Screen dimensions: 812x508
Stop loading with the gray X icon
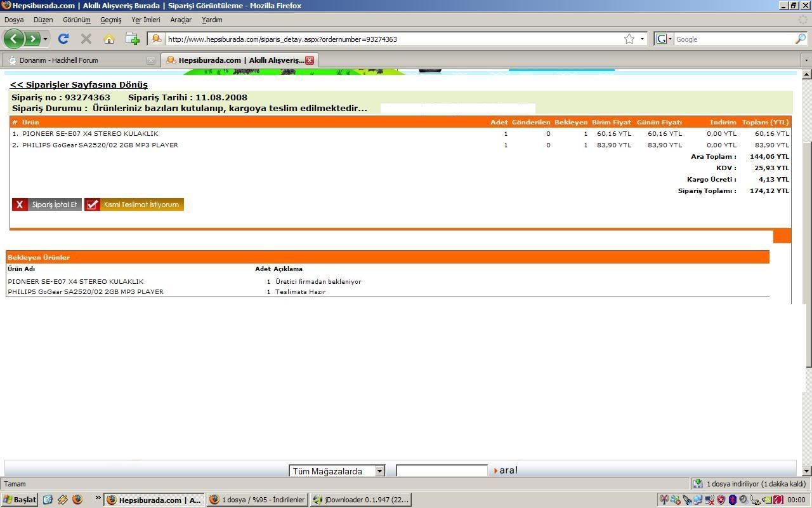(x=86, y=39)
